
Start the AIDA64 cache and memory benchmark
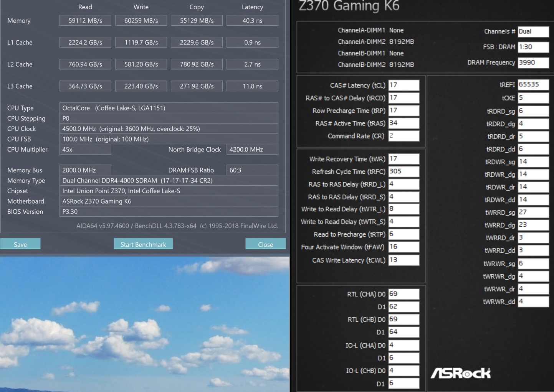point(143,244)
